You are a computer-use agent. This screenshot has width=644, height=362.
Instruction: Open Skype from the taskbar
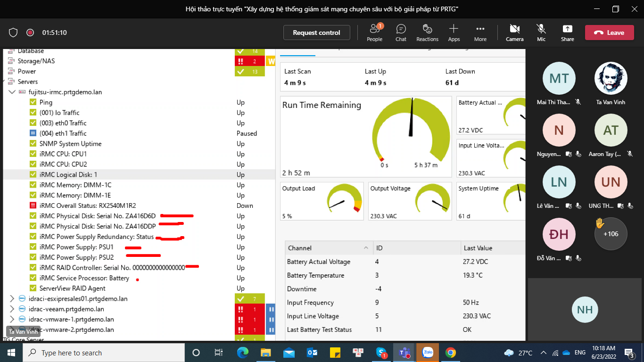point(381,353)
